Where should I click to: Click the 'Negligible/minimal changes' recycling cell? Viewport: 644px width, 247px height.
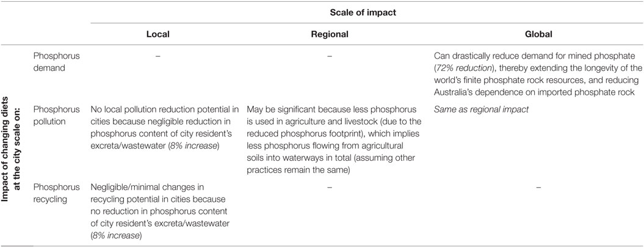pyautogui.click(x=159, y=212)
